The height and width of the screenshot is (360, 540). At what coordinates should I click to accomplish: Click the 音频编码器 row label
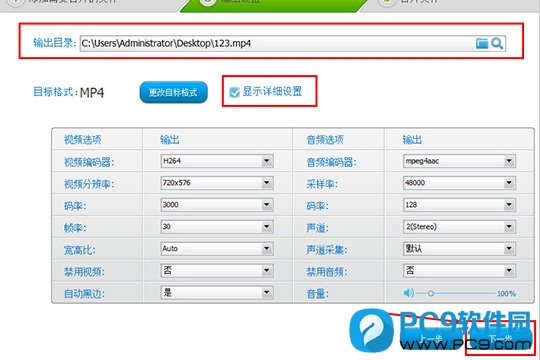pyautogui.click(x=331, y=162)
